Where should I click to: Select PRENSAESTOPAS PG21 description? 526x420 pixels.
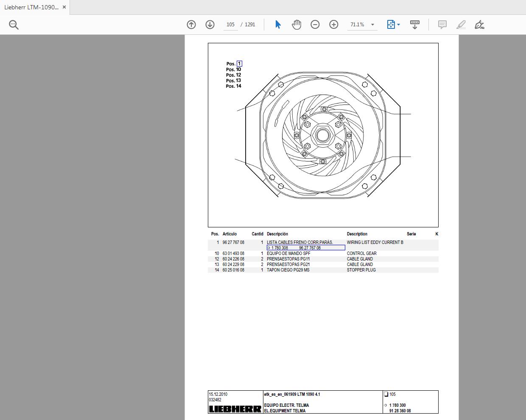coord(288,264)
